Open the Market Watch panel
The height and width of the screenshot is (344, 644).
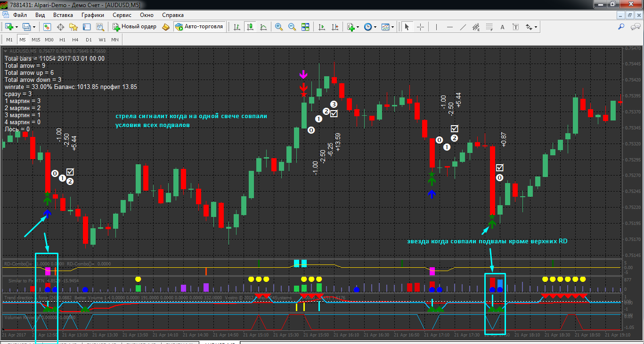pos(47,27)
